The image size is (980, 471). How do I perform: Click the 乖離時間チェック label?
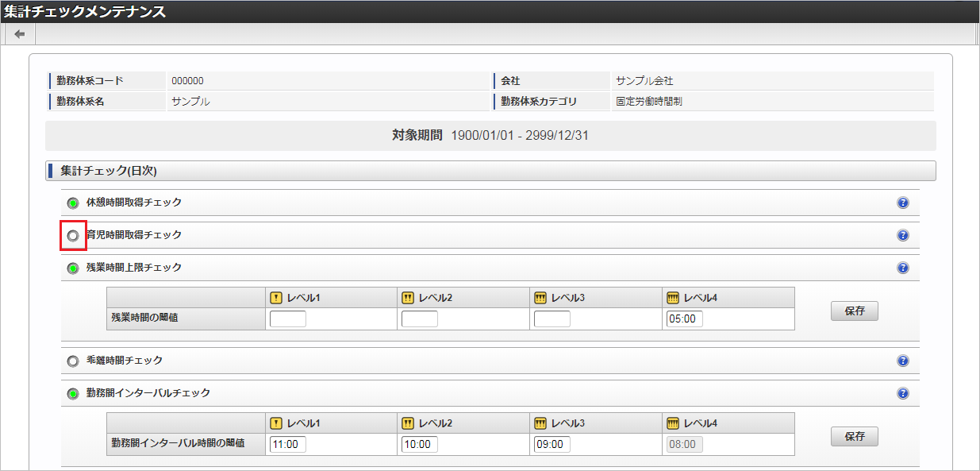[125, 361]
